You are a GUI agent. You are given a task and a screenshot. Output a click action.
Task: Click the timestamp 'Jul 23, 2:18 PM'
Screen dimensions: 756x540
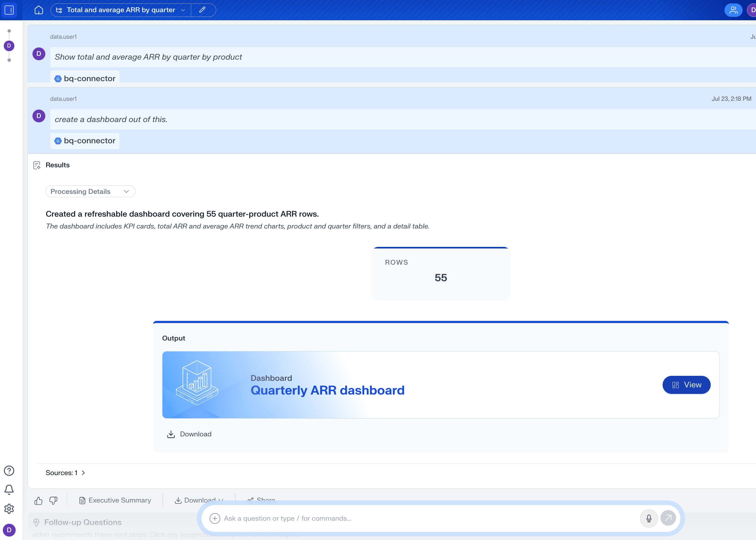tap(731, 99)
